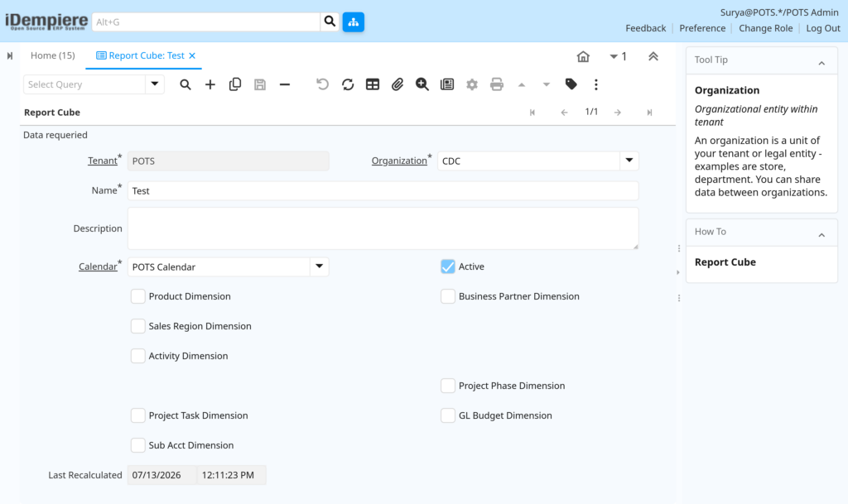This screenshot has width=848, height=504.
Task: Click into the Description text area
Action: click(x=383, y=228)
